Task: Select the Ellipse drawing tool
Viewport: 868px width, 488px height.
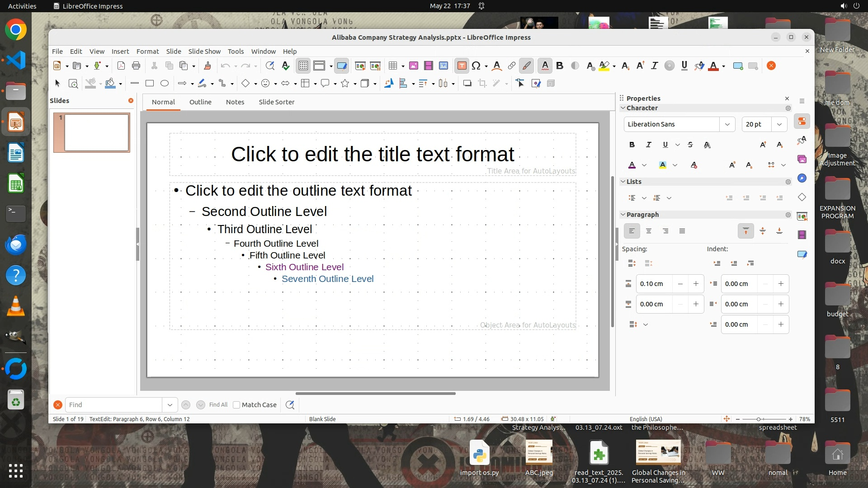Action: click(165, 84)
